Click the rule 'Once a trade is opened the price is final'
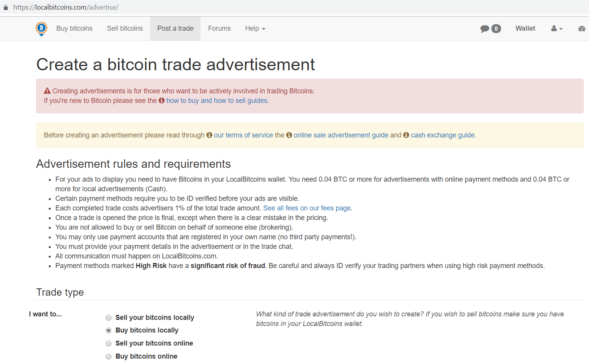The image size is (589, 364). coord(192,218)
